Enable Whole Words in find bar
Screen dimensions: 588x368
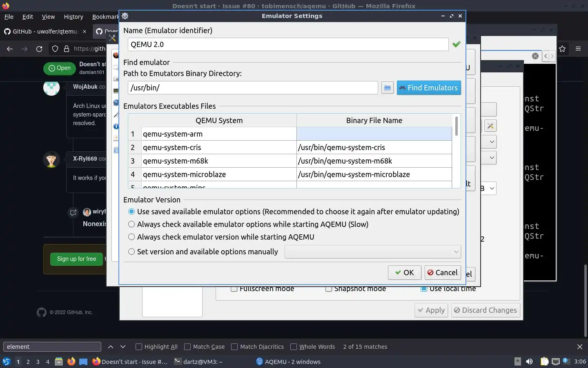pos(294,347)
